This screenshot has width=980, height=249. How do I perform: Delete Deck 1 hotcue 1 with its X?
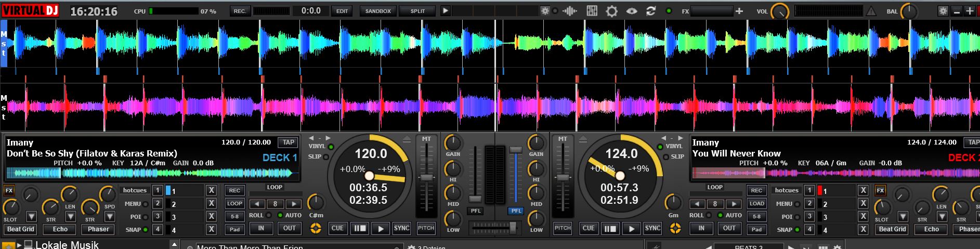211,191
